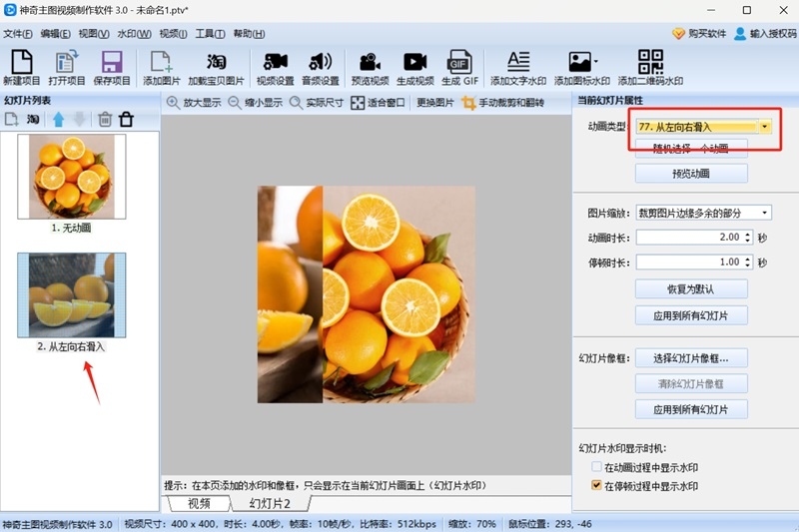This screenshot has width=799, height=532.
Task: Open 音频设置 audio settings
Action: (321, 67)
